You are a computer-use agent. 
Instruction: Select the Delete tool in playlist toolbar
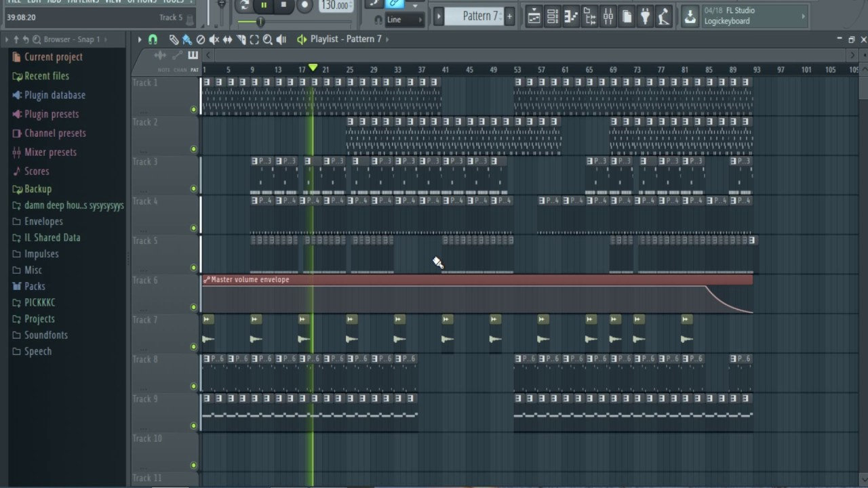201,39
